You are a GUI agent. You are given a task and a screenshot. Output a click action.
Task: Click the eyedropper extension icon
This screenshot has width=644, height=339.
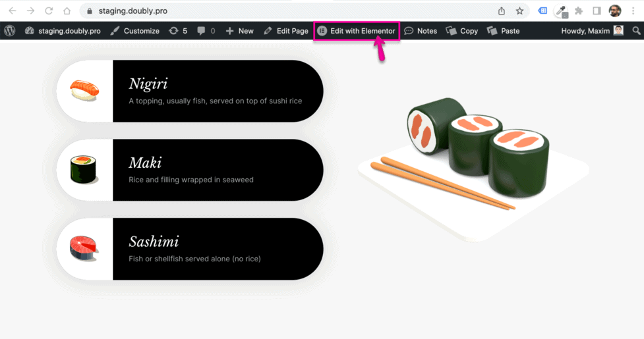(561, 11)
